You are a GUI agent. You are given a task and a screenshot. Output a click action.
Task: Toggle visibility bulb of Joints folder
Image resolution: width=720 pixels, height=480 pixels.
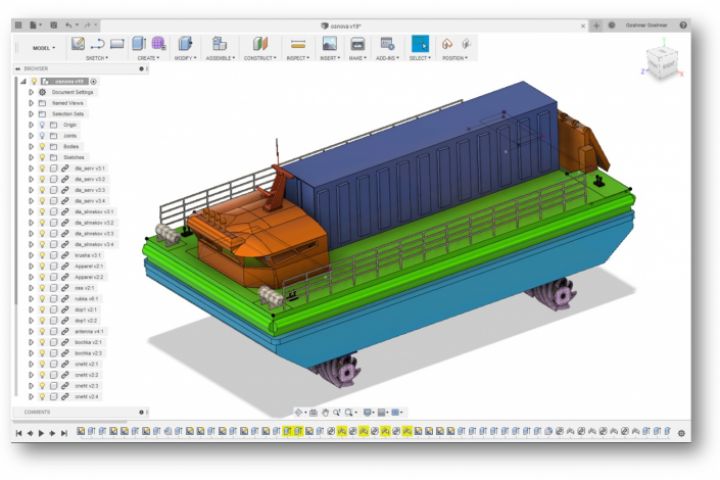pos(42,136)
